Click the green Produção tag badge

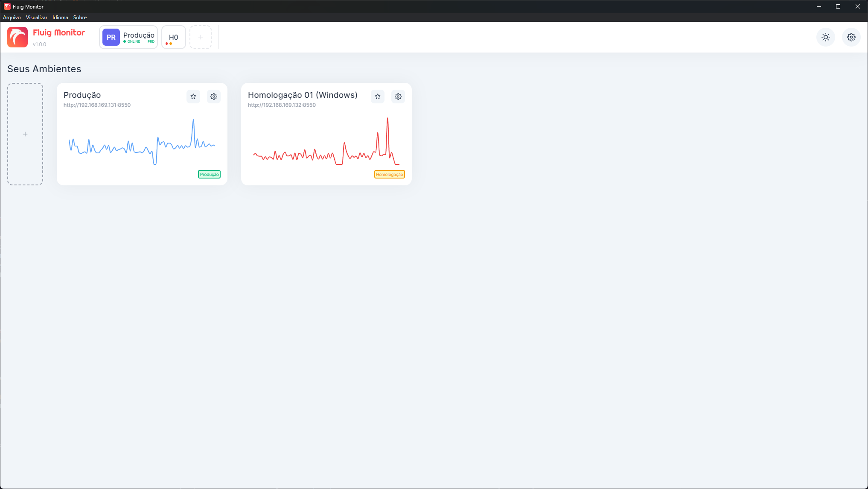coord(209,174)
